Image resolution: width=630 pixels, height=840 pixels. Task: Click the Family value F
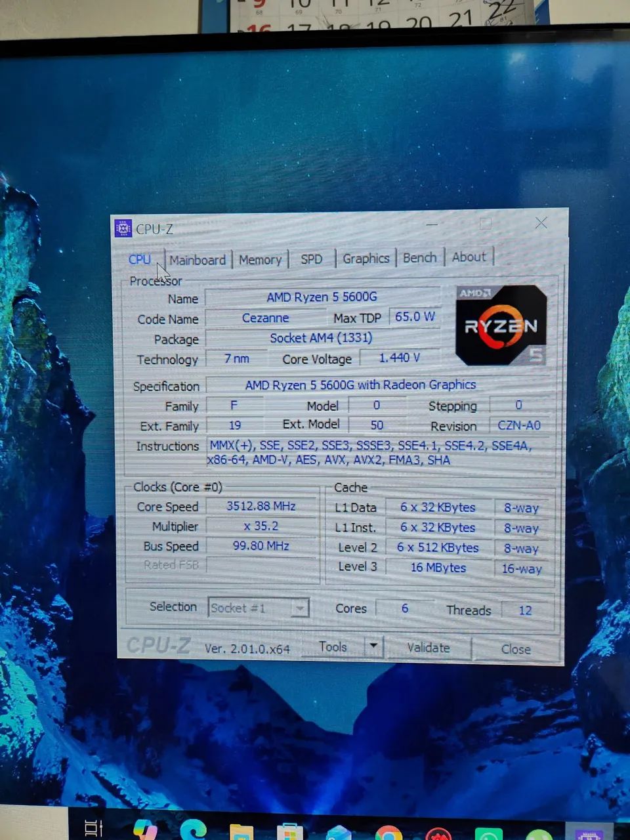[x=234, y=406]
